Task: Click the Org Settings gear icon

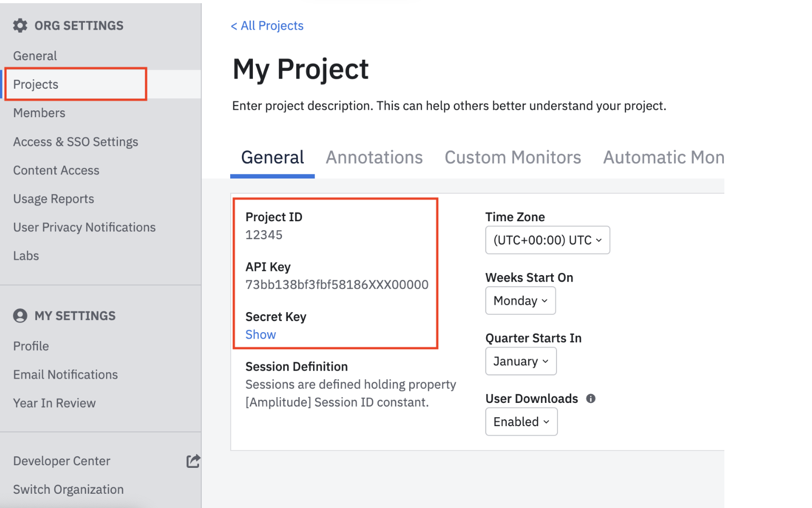Action: coord(20,25)
